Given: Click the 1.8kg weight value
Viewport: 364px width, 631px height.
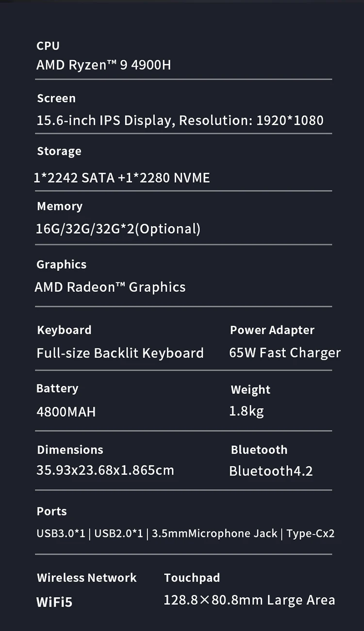Looking at the screenshot, I should point(247,411).
